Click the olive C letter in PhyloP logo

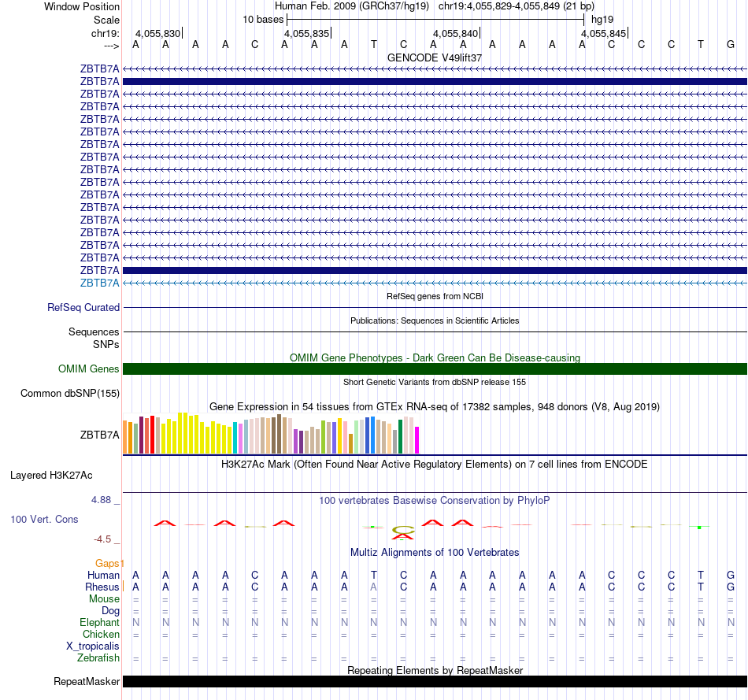[x=404, y=530]
